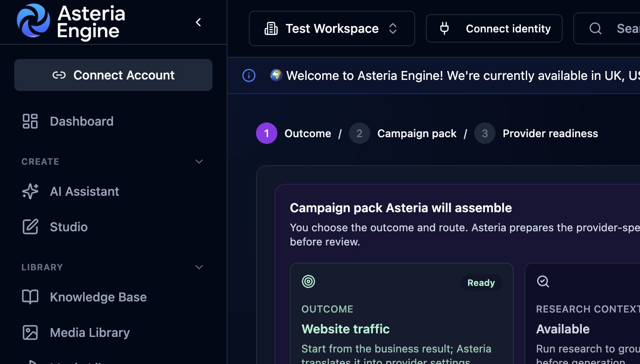The height and width of the screenshot is (364, 640).
Task: Click the Website traffic outcome title
Action: [346, 329]
